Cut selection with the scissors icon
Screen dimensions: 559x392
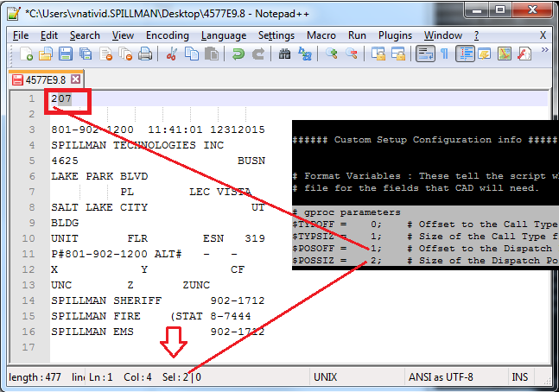coord(172,54)
